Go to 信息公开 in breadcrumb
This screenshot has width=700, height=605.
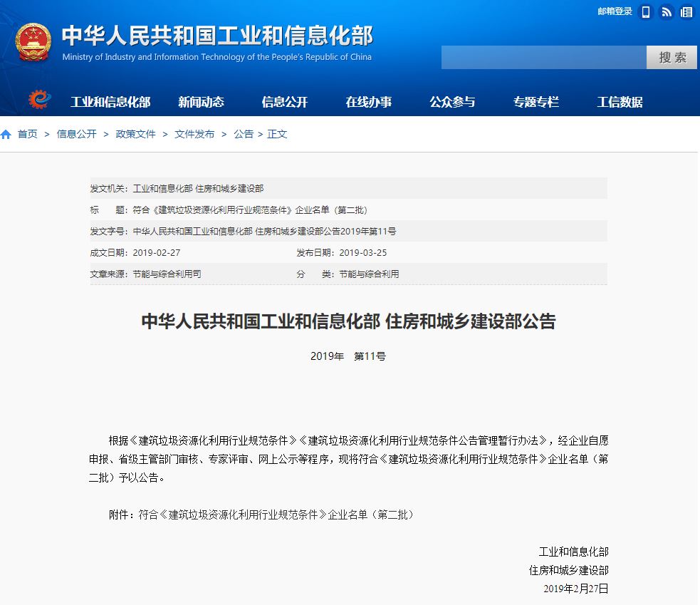pyautogui.click(x=76, y=134)
